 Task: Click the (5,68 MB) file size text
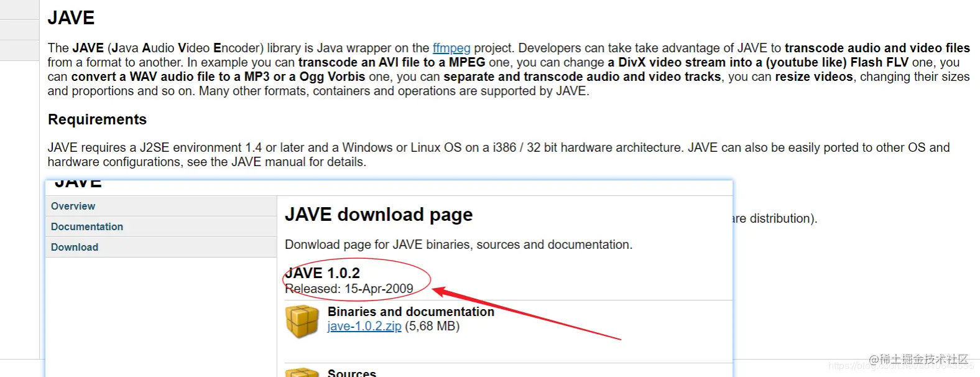click(432, 326)
